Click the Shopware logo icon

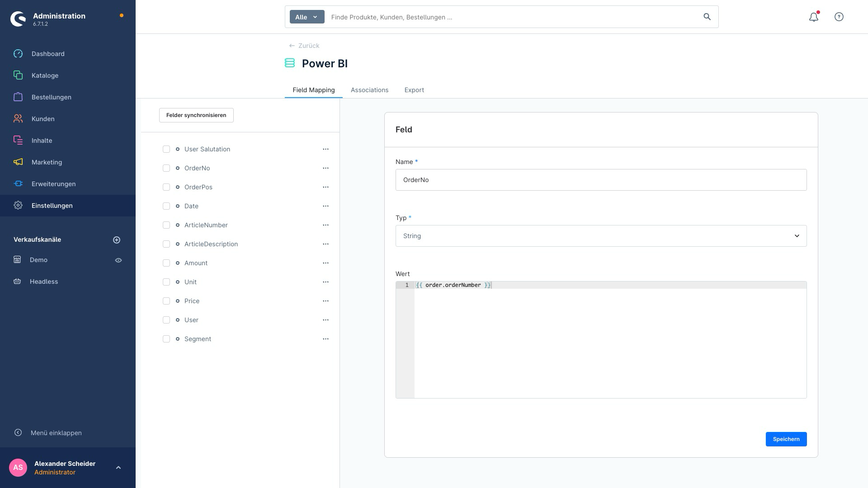tap(18, 19)
